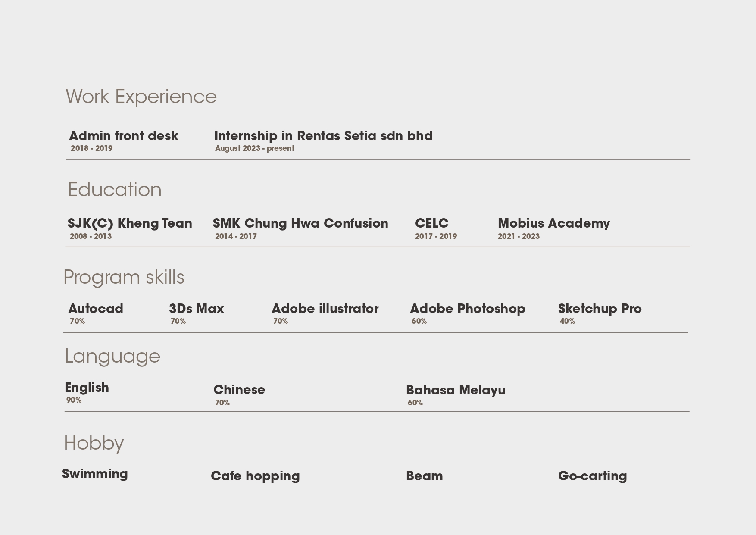Select SMK Chung Hwa Confusion entry
This screenshot has height=535, width=756.
click(x=300, y=223)
